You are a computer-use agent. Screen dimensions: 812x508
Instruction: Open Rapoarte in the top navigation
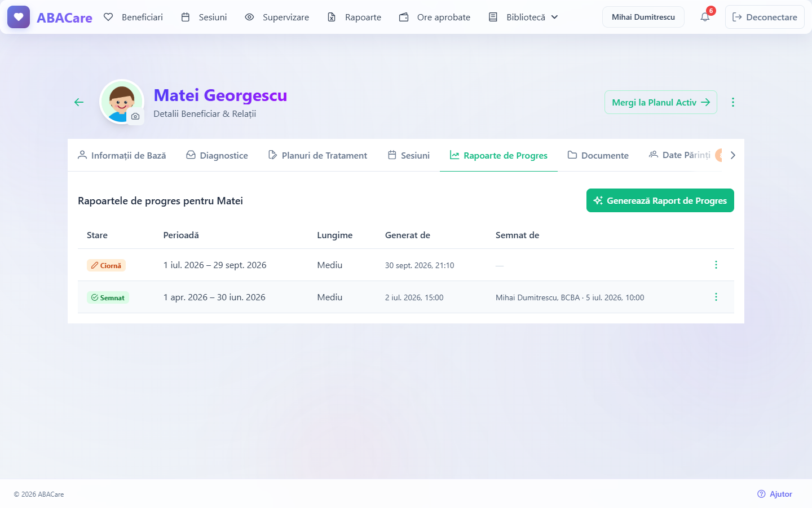click(355, 17)
